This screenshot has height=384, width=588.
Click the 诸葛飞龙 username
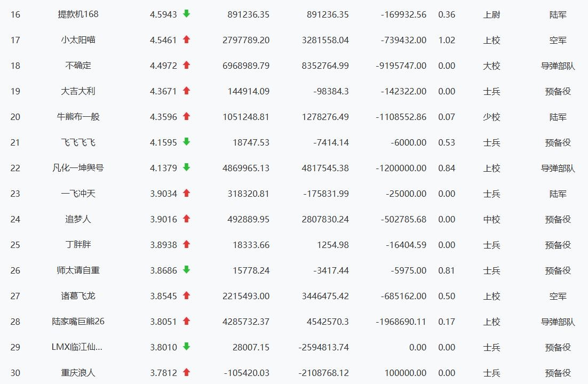click(78, 296)
